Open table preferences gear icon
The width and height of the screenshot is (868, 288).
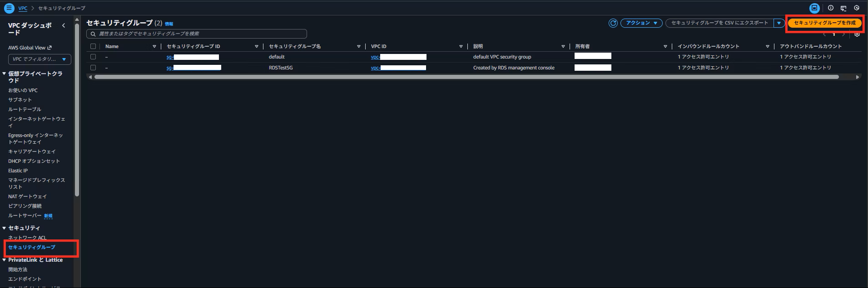(857, 34)
